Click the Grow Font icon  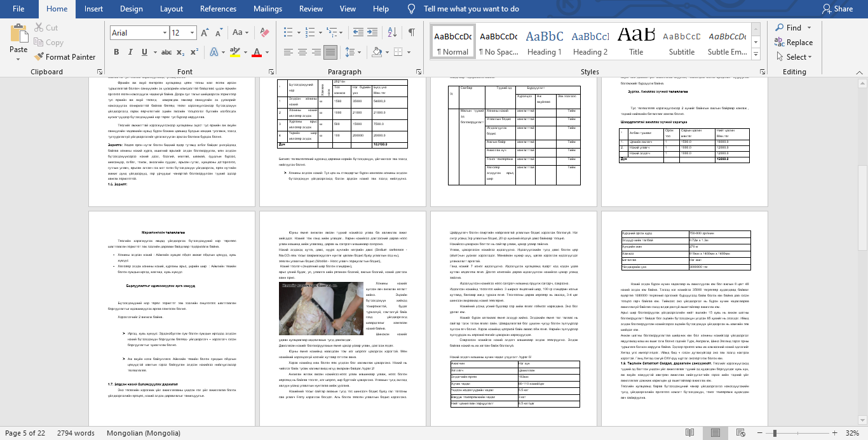pos(206,32)
